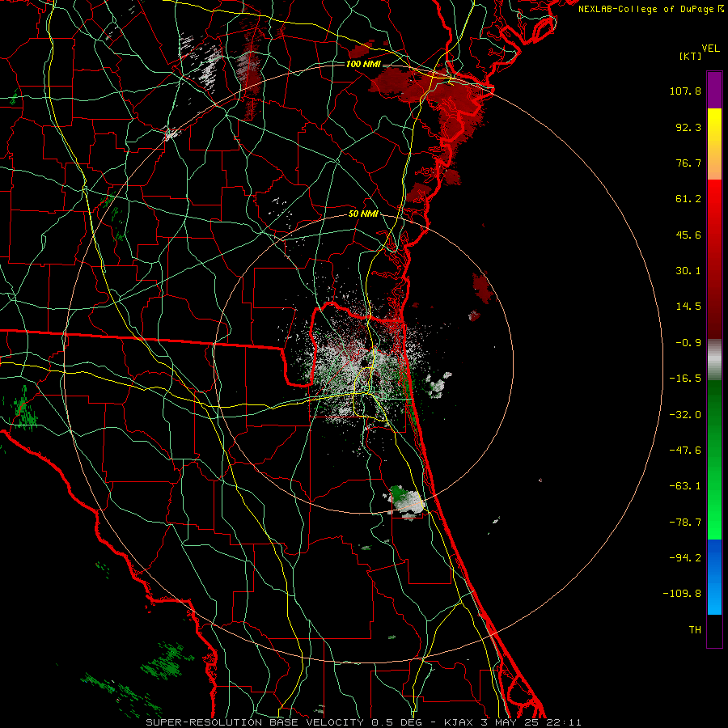Pick the gray segment of velocity color bar
728x728 pixels.
point(714,360)
